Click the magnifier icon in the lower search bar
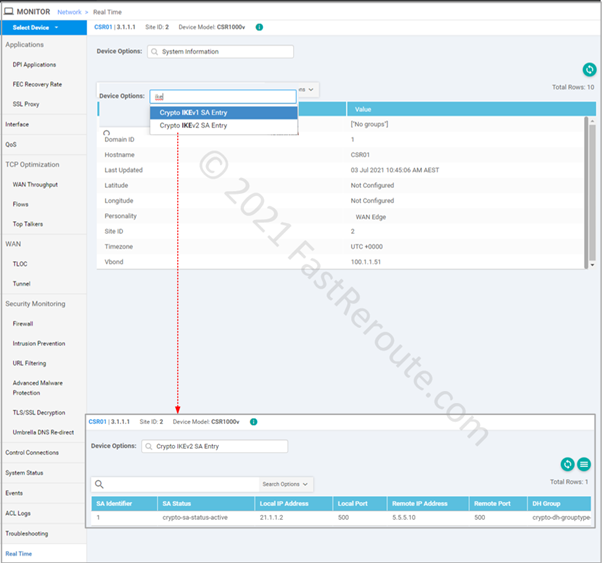Image resolution: width=602 pixels, height=563 pixels. click(100, 484)
